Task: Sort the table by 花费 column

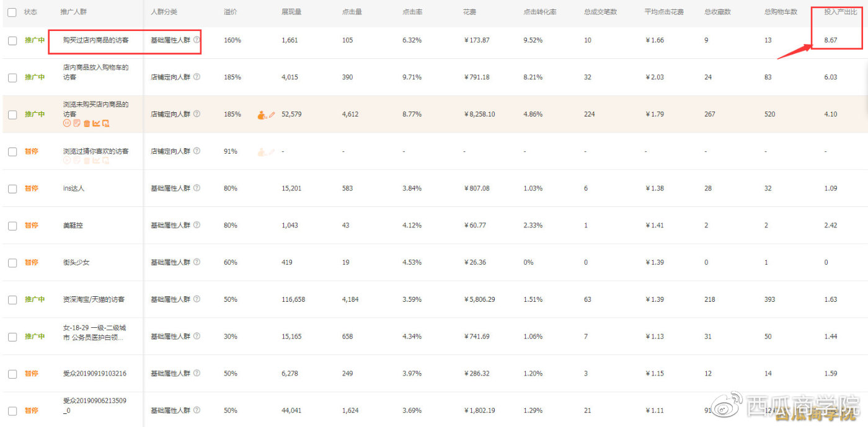Action: (469, 11)
